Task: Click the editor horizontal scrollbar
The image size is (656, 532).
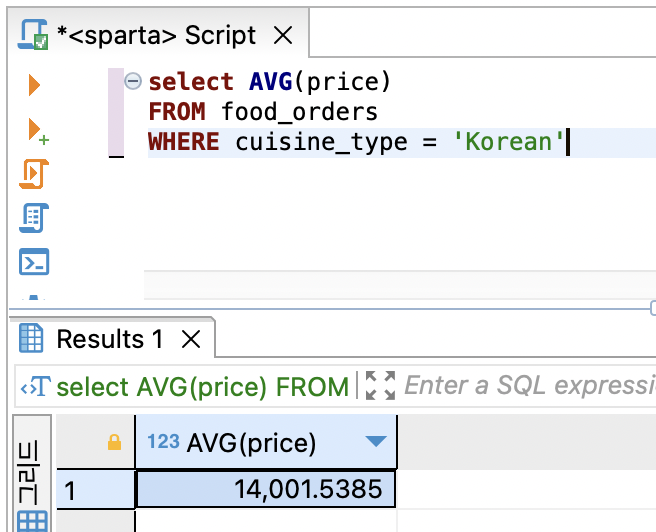Action: 400,284
